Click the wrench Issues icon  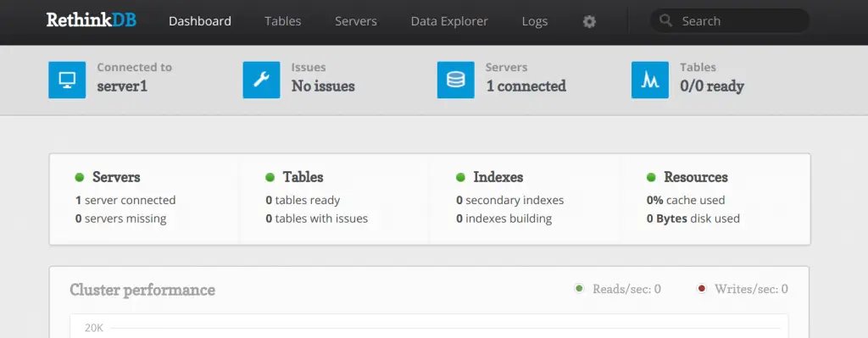[x=261, y=80]
